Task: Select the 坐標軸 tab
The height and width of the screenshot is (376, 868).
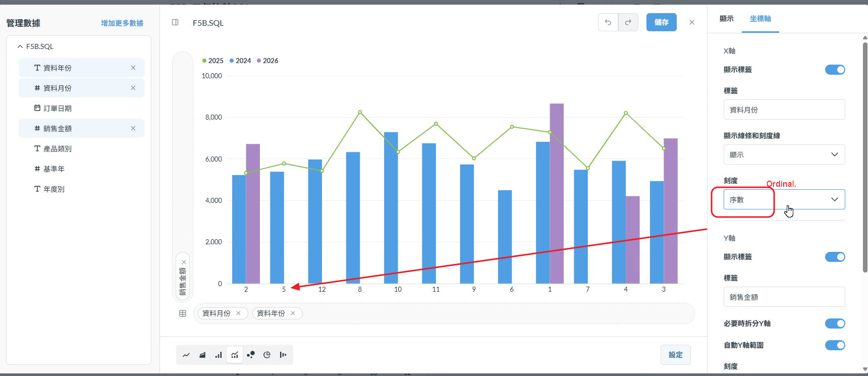Action: [x=760, y=19]
